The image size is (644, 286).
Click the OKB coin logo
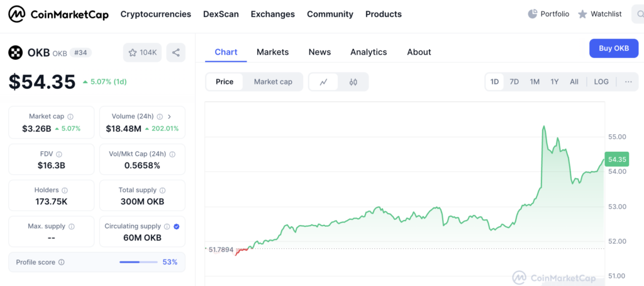16,53
